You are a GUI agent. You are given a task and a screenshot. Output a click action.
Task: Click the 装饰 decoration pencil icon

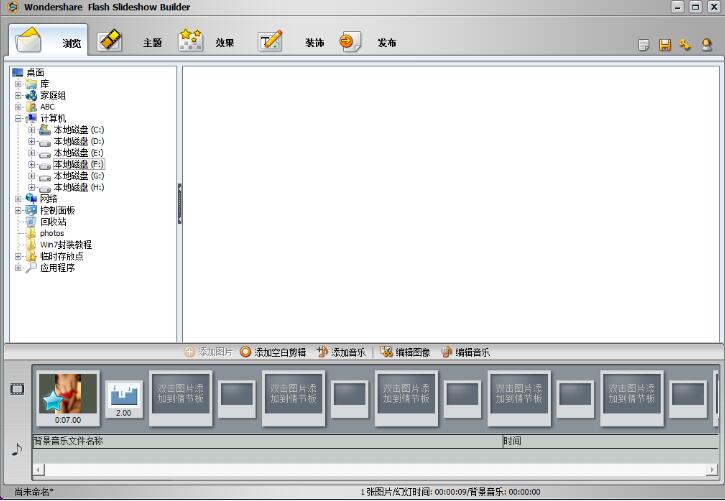pyautogui.click(x=270, y=41)
